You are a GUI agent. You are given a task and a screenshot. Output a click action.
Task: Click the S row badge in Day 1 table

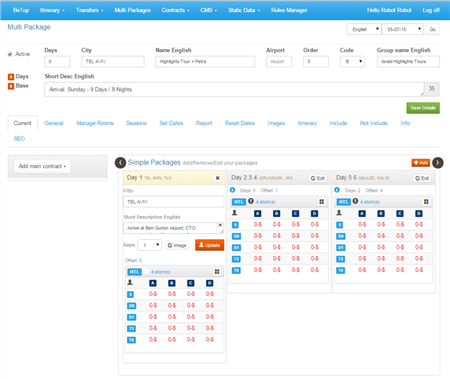(x=131, y=295)
